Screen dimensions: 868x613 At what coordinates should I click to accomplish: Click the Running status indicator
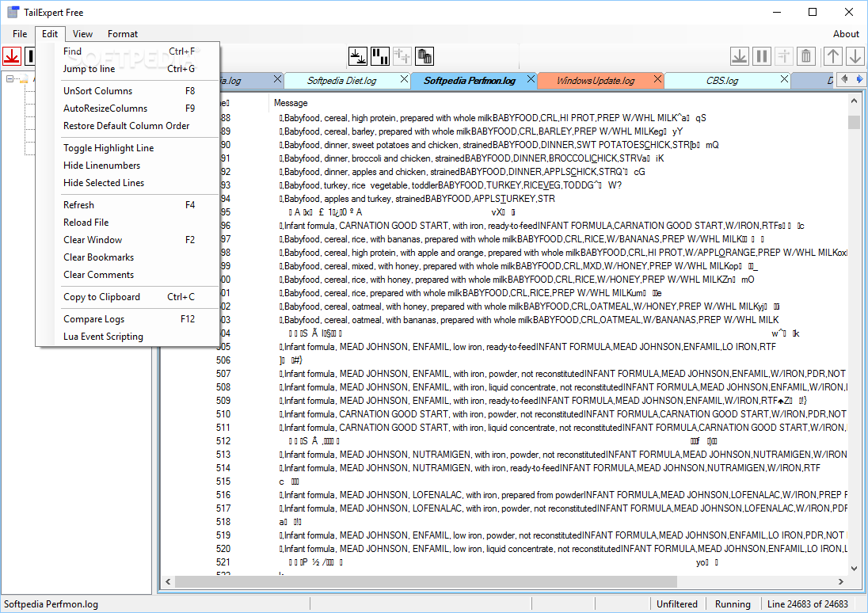tap(733, 604)
